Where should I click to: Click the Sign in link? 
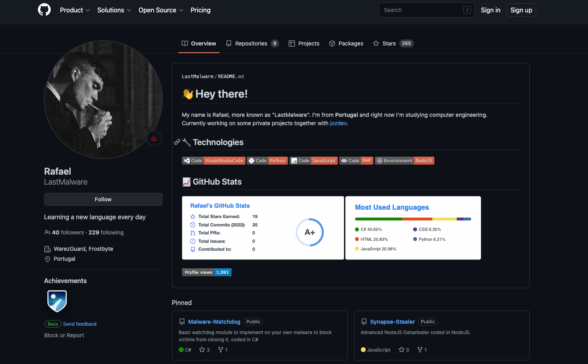click(491, 10)
